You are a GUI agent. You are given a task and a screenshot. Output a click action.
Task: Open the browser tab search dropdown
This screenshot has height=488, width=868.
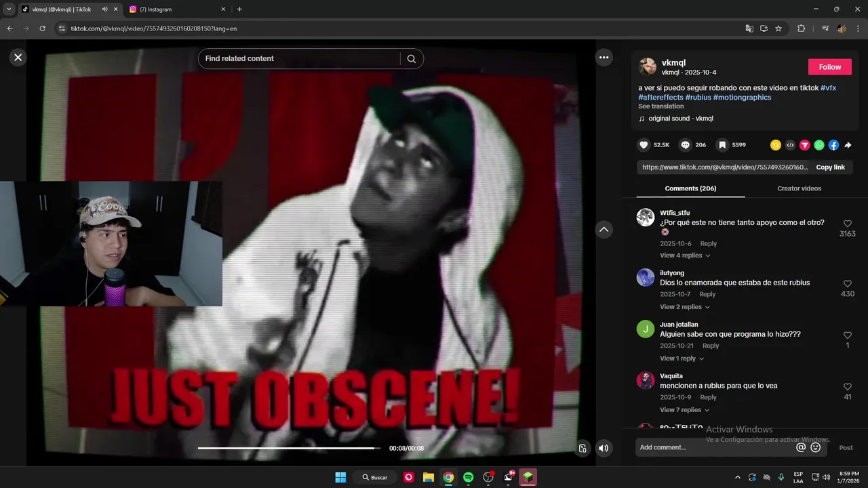pos(9,9)
